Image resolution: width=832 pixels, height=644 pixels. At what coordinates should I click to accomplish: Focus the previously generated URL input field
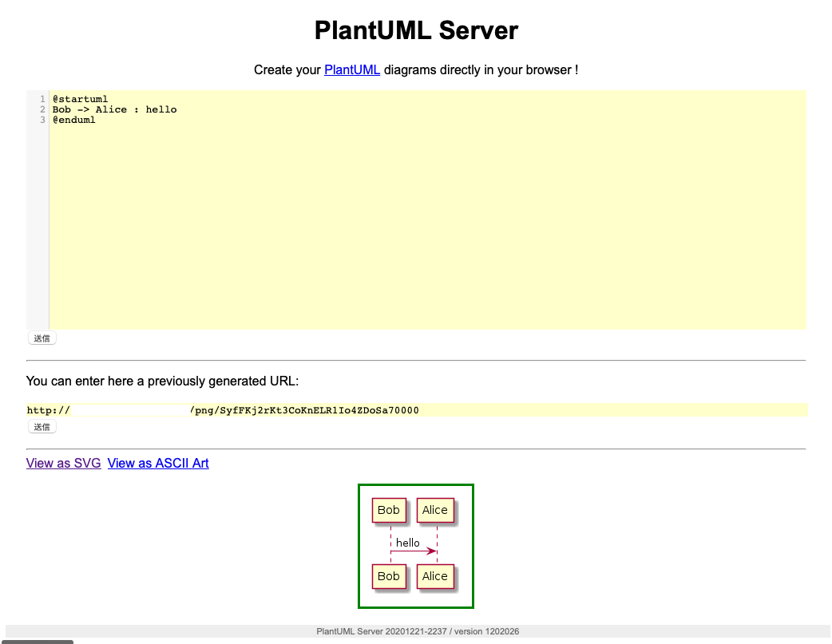click(417, 410)
